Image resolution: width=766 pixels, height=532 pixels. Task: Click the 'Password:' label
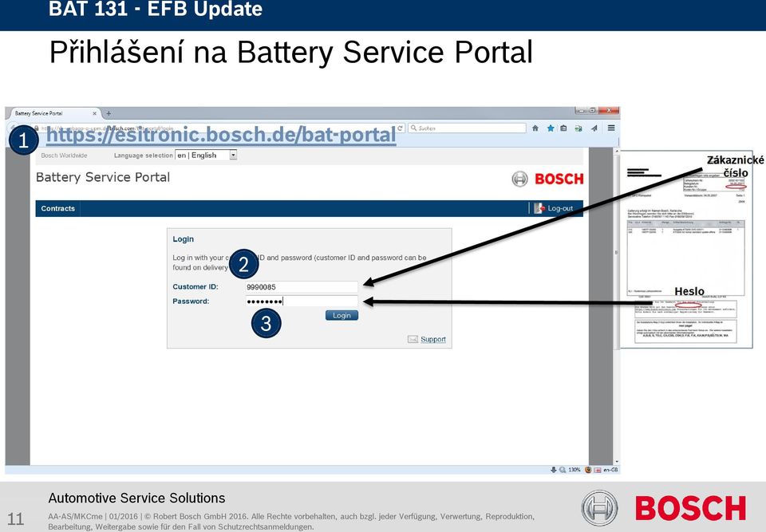pyautogui.click(x=191, y=301)
